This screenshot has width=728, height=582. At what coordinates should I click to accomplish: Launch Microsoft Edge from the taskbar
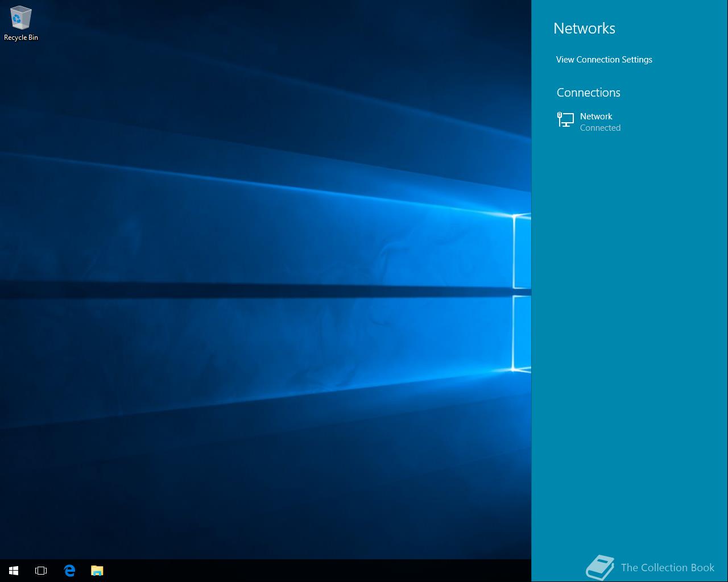click(x=69, y=571)
